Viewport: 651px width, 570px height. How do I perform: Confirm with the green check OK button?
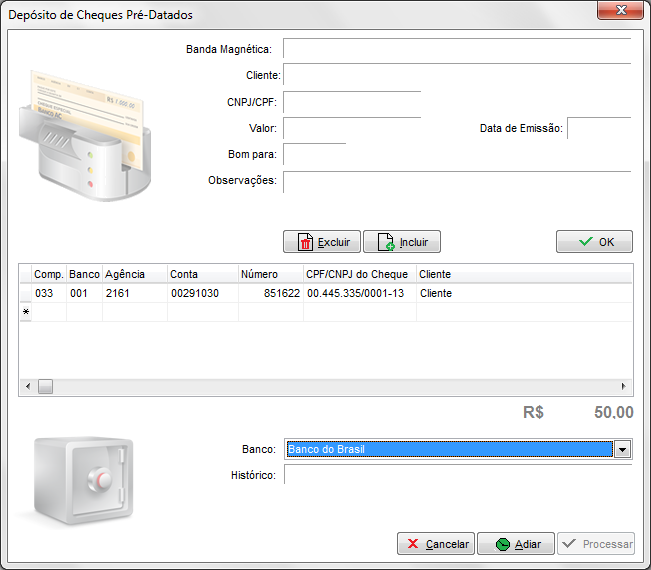point(594,242)
